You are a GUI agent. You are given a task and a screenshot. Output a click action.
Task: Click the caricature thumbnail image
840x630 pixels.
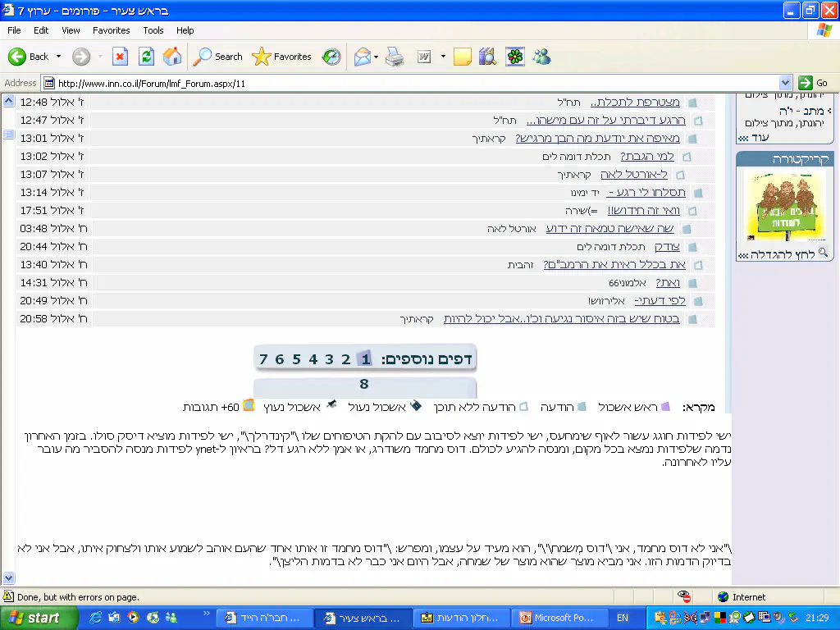pos(774,206)
